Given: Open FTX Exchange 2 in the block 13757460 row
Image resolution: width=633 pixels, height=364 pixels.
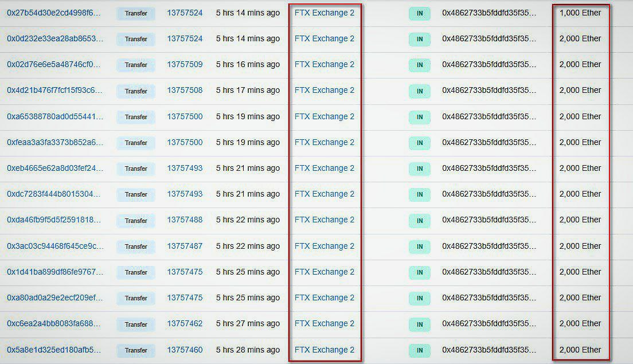Looking at the screenshot, I should coord(325,350).
